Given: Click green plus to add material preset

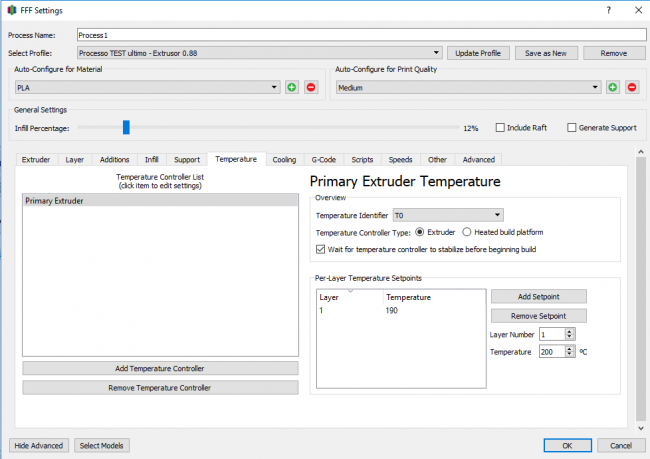Looking at the screenshot, I should coord(292,88).
